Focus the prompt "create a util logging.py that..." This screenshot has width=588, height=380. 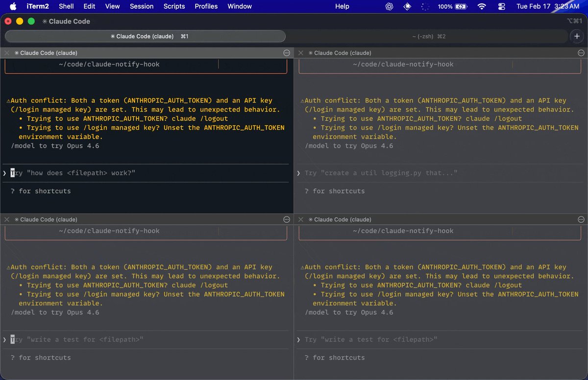tap(440, 173)
